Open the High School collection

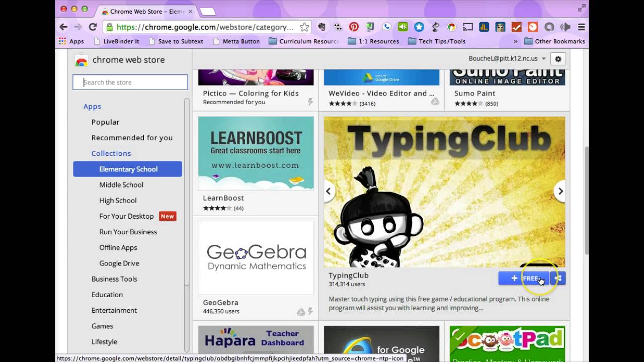[118, 200]
